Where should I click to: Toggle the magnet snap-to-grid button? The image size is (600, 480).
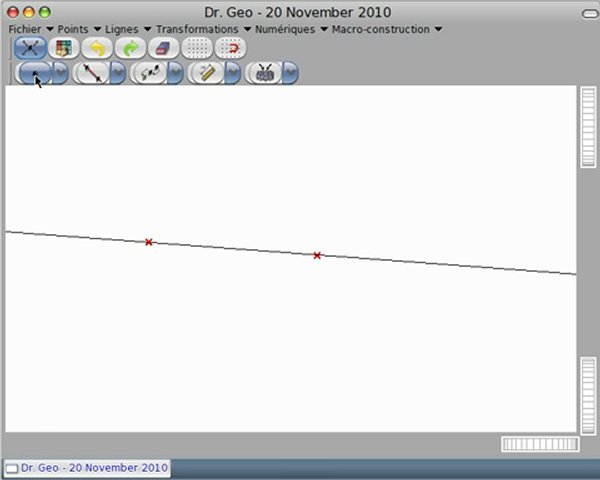click(x=230, y=48)
